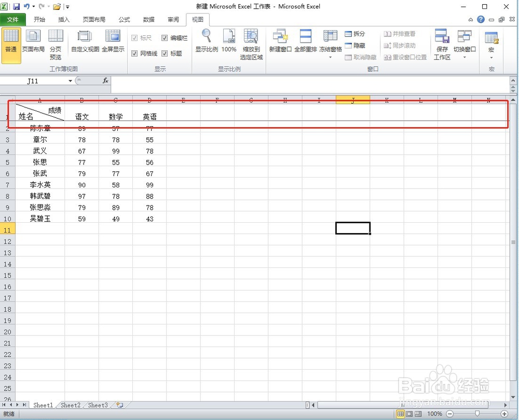Open Excel Help question mark icon
Viewport: 519px width, 420px height.
pyautogui.click(x=481, y=20)
